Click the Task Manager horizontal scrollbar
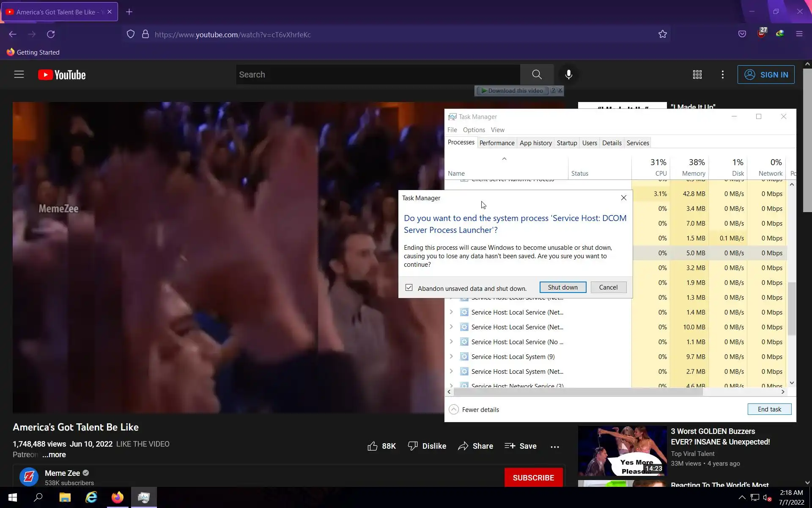 [578, 392]
